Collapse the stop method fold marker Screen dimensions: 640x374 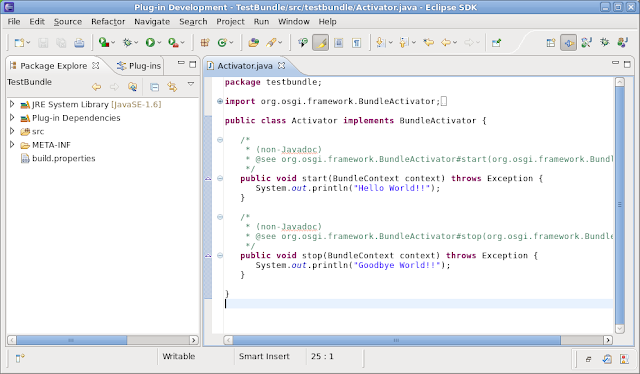pos(220,256)
